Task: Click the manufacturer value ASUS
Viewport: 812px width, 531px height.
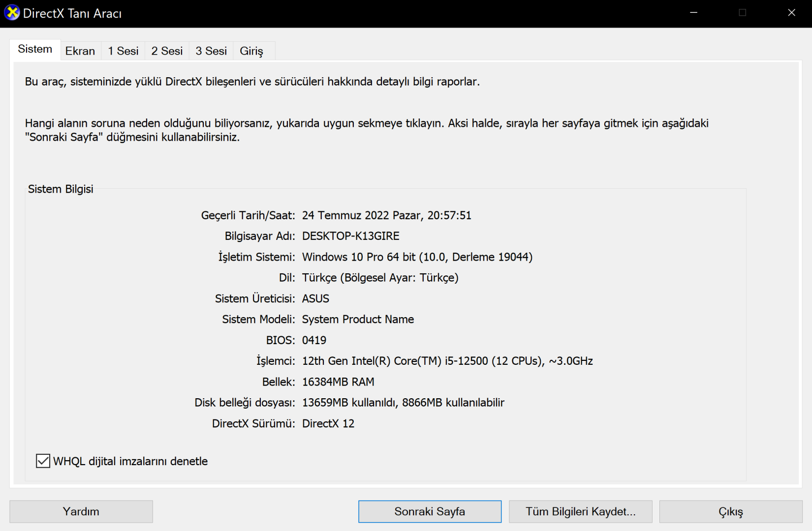Action: point(315,299)
